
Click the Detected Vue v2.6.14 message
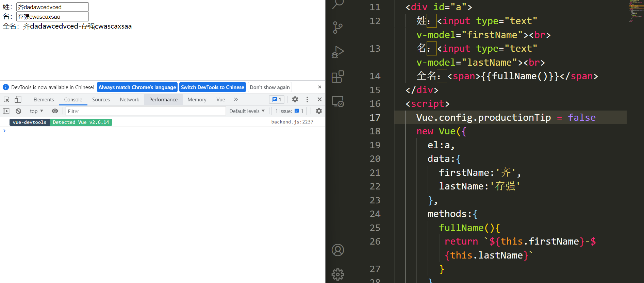81,122
